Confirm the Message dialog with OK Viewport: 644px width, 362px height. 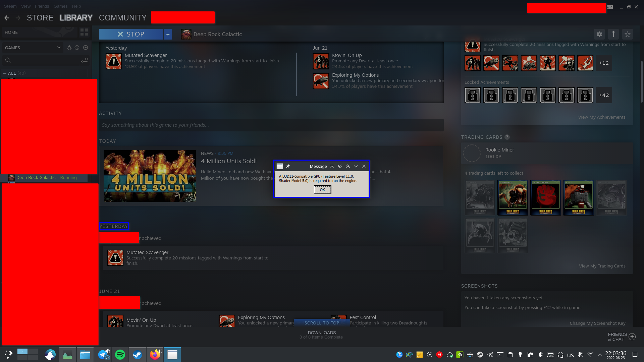click(x=322, y=190)
